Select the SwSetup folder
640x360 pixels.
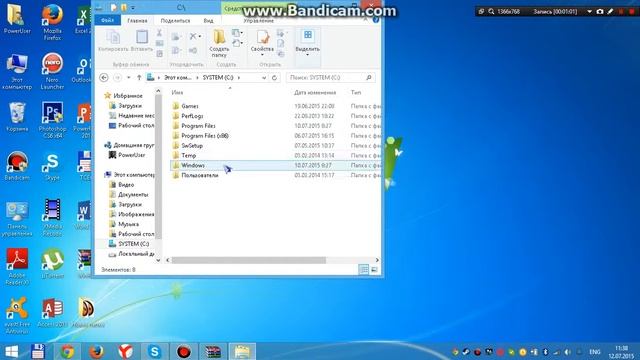click(x=192, y=146)
